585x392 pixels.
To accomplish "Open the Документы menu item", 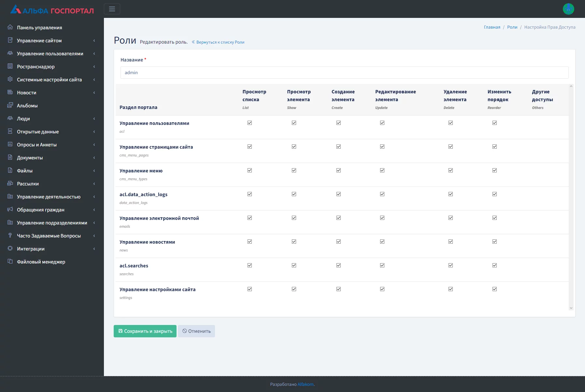I will click(x=30, y=158).
